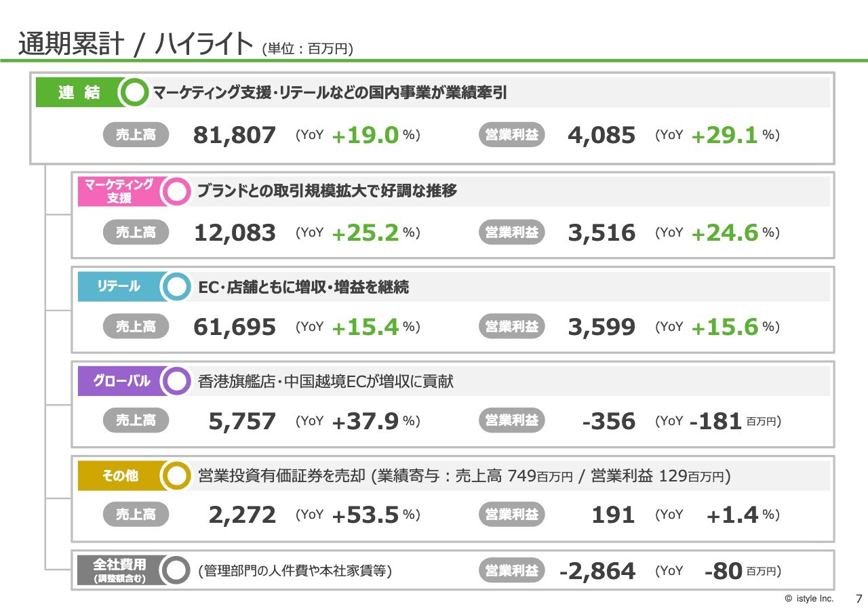Click the +29.1 YoY percentage
Image resolution: width=868 pixels, height=613 pixels.
pyautogui.click(x=724, y=136)
